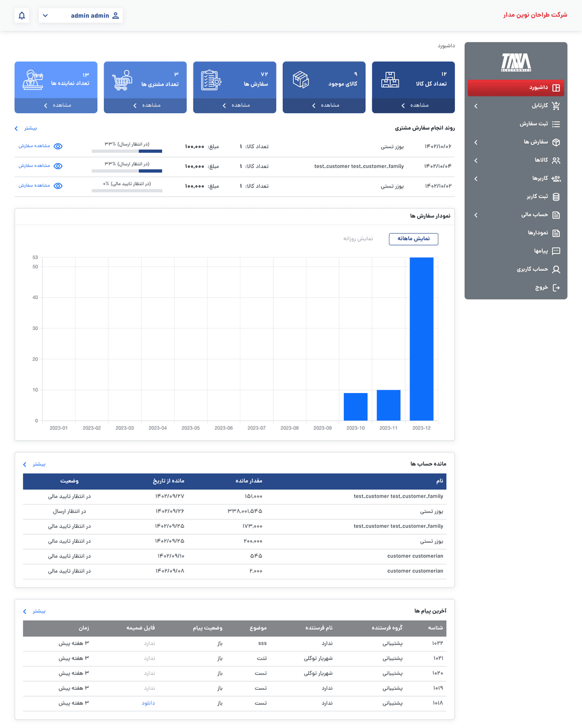Click the کالاها people icon in sidebar
Screen dimensions: 582x728
pyautogui.click(x=556, y=160)
